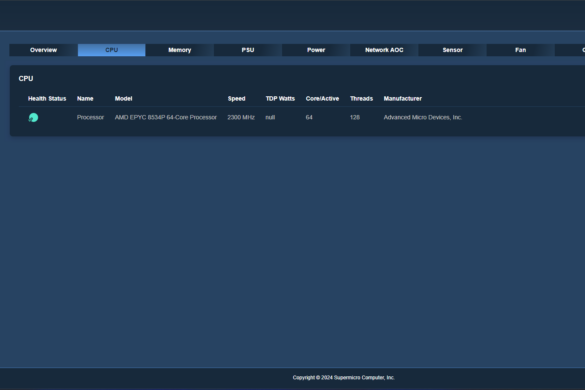585x390 pixels.
Task: Click the Health Status column header
Action: tap(47, 99)
